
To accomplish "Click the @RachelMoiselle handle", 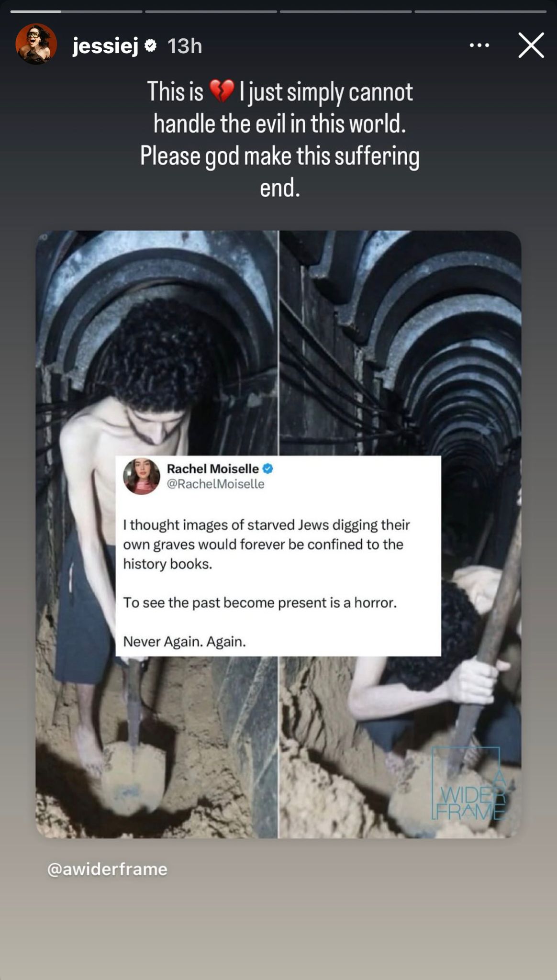I will coord(215,484).
